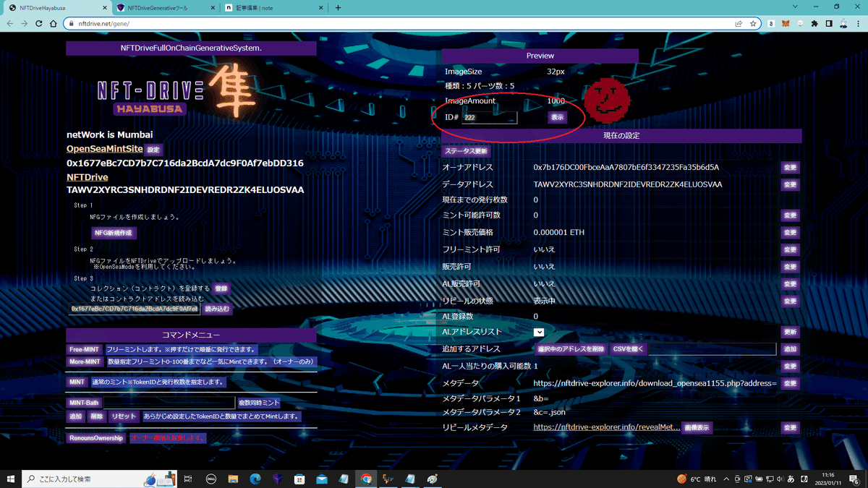
Task: Click 変更 for データアドレス row
Action: click(791, 184)
